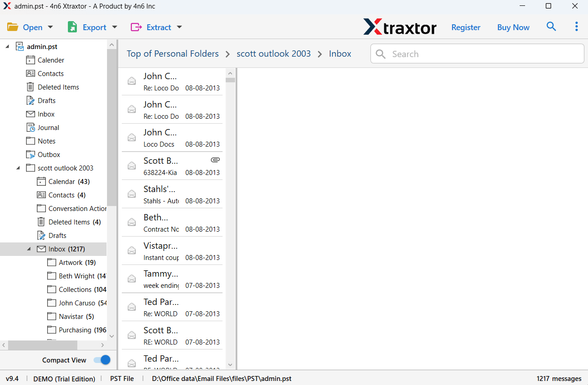The image size is (588, 385).
Task: Click the Register link
Action: click(x=466, y=27)
